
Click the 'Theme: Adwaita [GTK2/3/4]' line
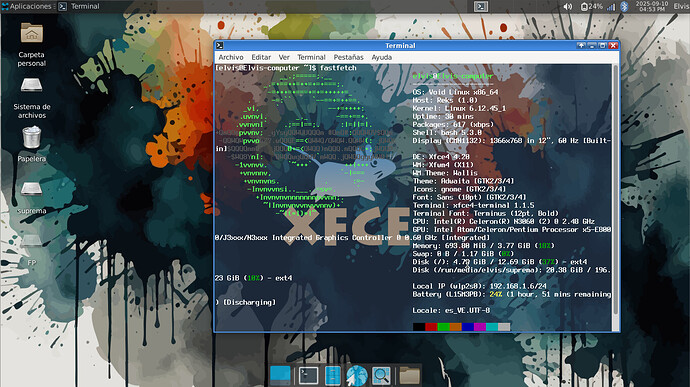463,181
